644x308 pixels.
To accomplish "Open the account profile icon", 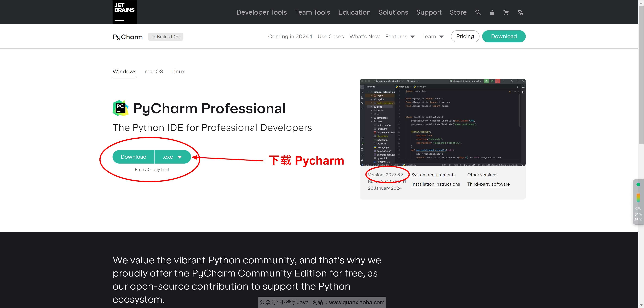I will [x=492, y=12].
